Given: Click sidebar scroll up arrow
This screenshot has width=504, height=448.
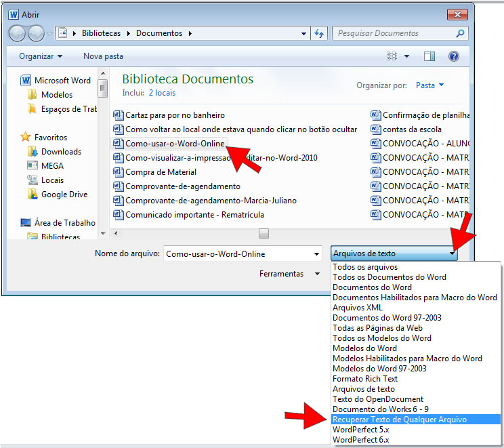Looking at the screenshot, I should 103,73.
